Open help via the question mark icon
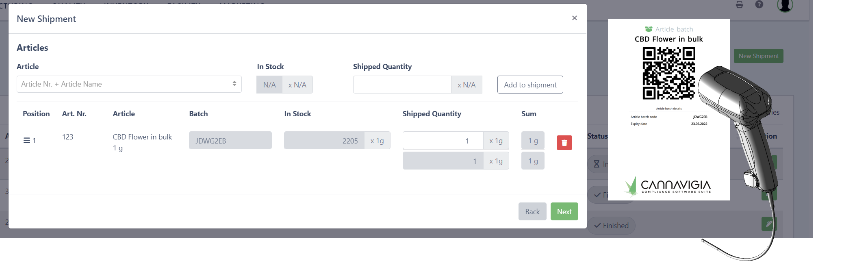 759,4
